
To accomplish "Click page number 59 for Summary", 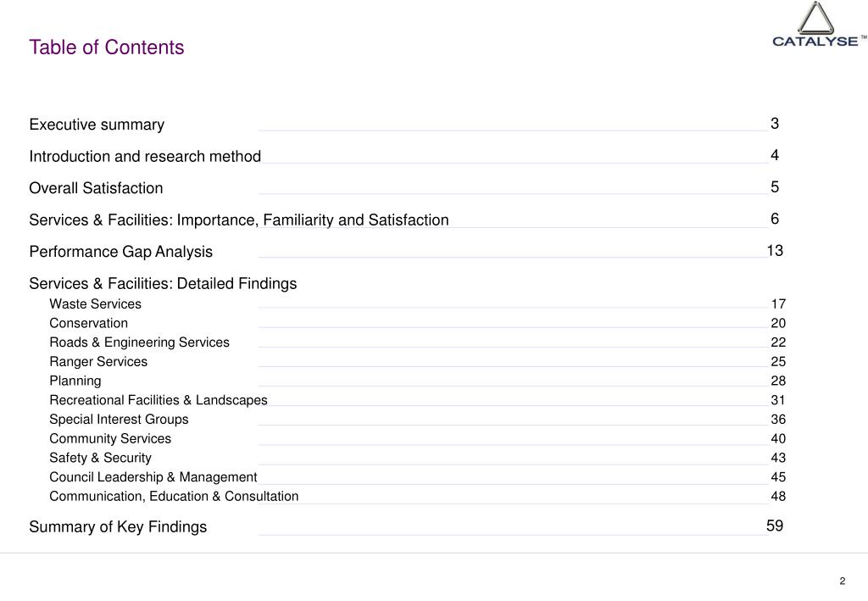I will tap(775, 526).
